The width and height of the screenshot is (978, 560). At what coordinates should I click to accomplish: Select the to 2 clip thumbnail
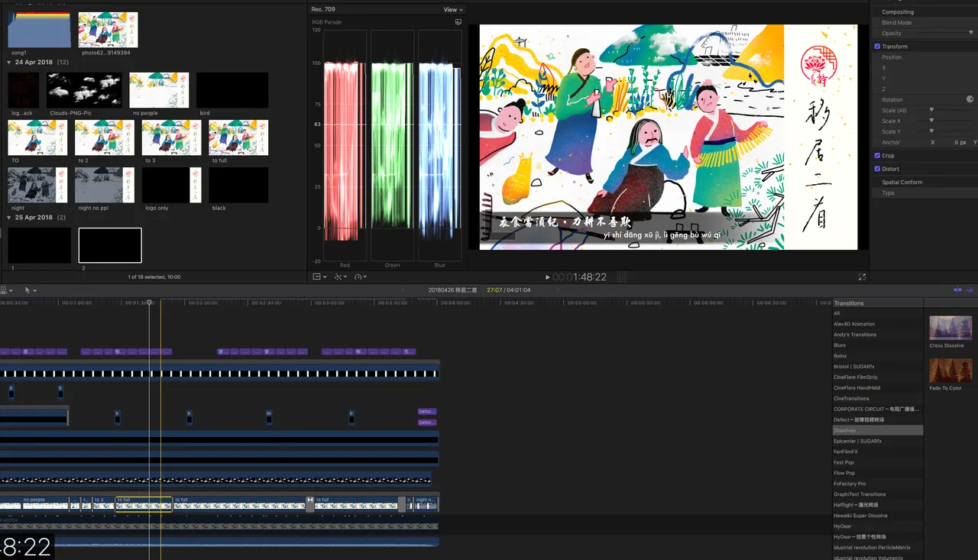105,138
